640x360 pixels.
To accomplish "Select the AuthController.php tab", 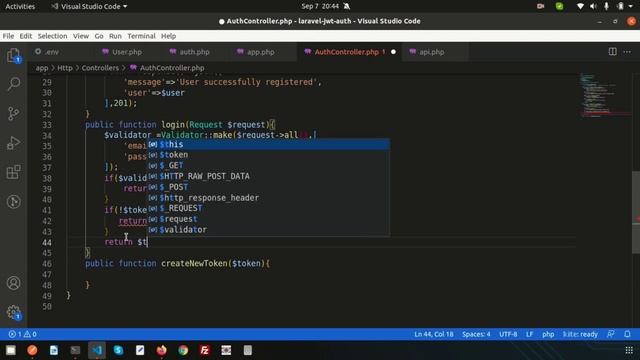I will (x=346, y=52).
